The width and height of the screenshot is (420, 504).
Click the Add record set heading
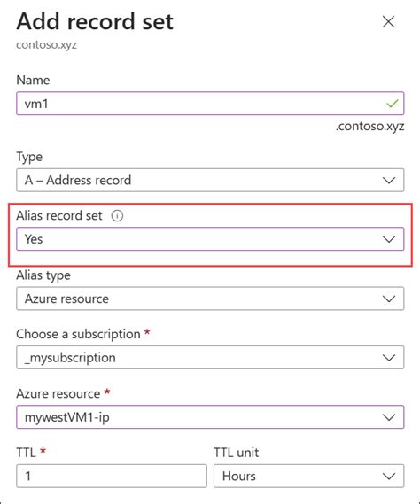click(x=95, y=21)
